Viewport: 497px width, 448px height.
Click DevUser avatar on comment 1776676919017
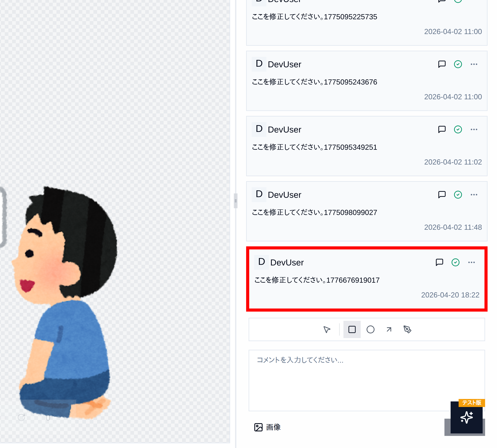(261, 262)
